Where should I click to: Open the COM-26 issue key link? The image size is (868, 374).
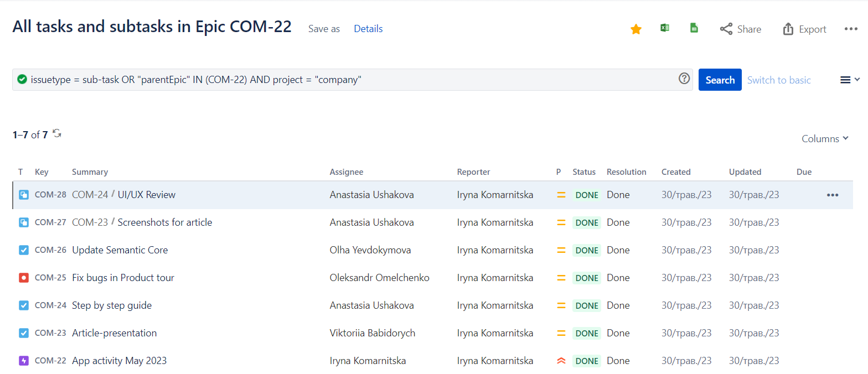point(50,250)
